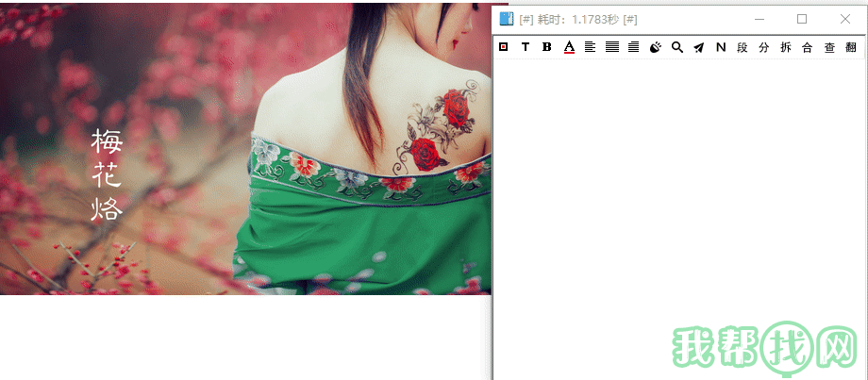This screenshot has width=868, height=380.
Task: Click the red square capture icon
Action: click(x=504, y=47)
